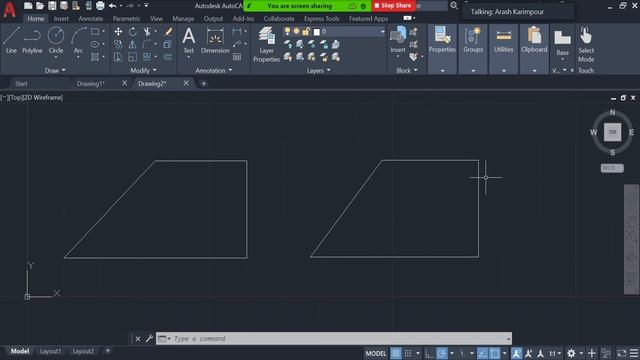640x360 pixels.
Task: Toggle polar tracking in status bar
Action: point(442,353)
